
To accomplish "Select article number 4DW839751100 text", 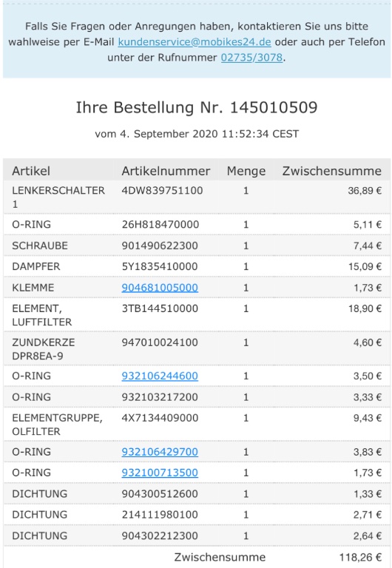I will pos(162,191).
